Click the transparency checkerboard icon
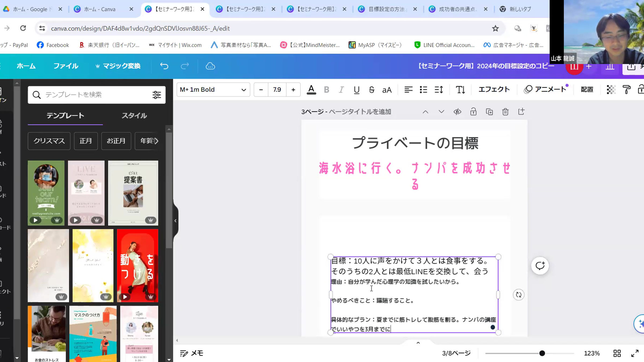The image size is (644, 362). [x=611, y=90]
